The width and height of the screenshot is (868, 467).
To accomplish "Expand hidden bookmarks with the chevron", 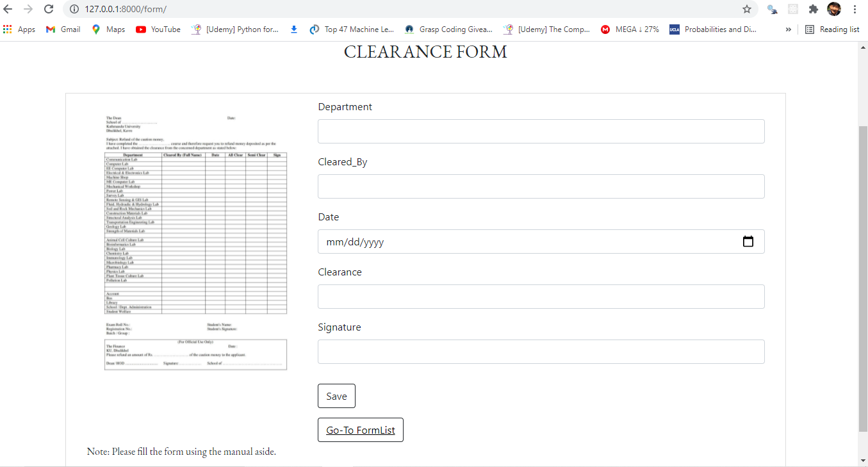I will [788, 29].
